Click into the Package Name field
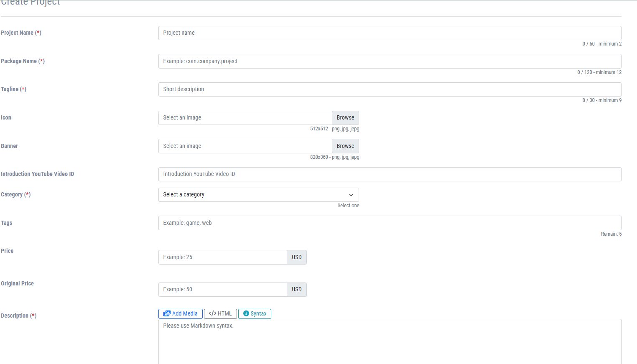637x364 pixels. click(390, 61)
